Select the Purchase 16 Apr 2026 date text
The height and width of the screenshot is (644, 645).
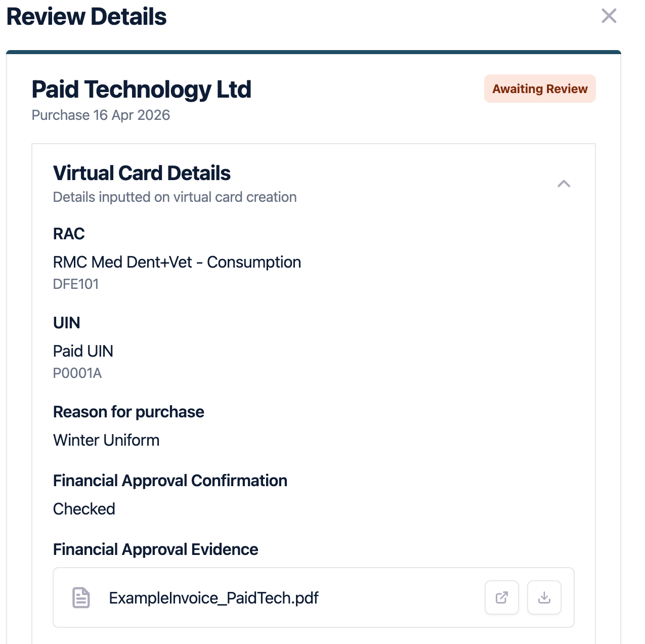pos(101,115)
